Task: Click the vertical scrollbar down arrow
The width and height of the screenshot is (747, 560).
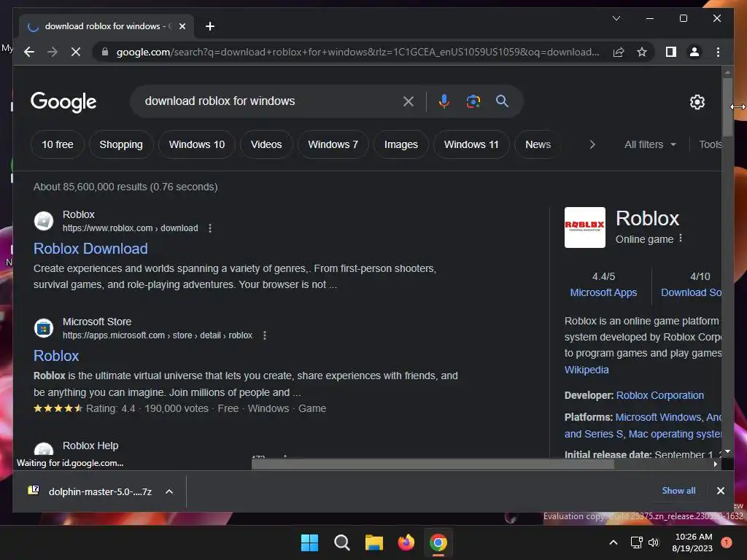Action: tap(727, 451)
